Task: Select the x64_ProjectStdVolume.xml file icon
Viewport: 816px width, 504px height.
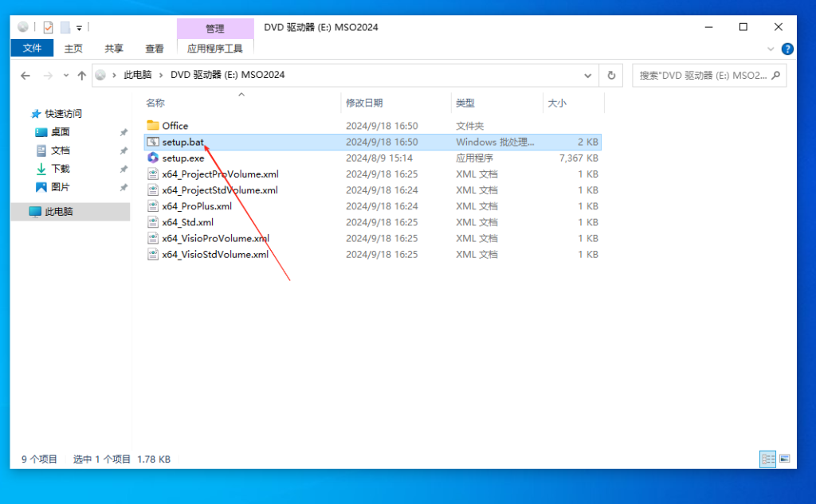Action: (152, 189)
